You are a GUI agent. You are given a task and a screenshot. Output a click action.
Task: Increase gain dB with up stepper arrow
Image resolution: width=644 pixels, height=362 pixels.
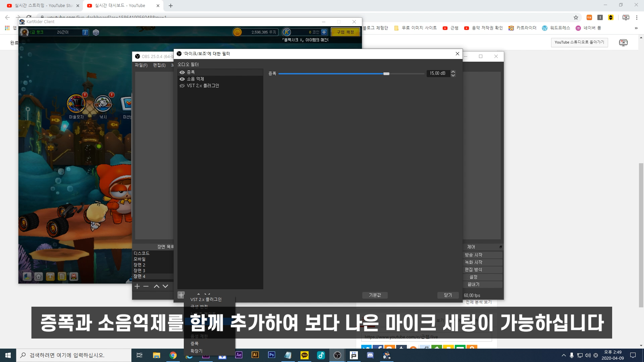(x=453, y=71)
